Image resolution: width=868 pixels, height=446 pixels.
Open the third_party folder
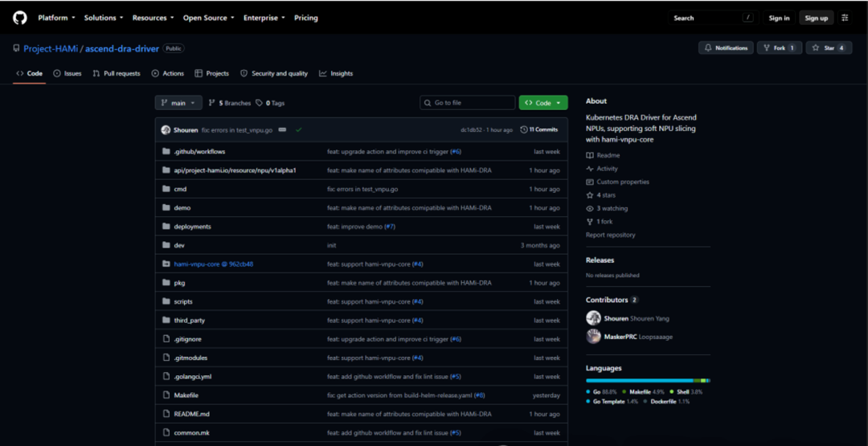click(190, 321)
